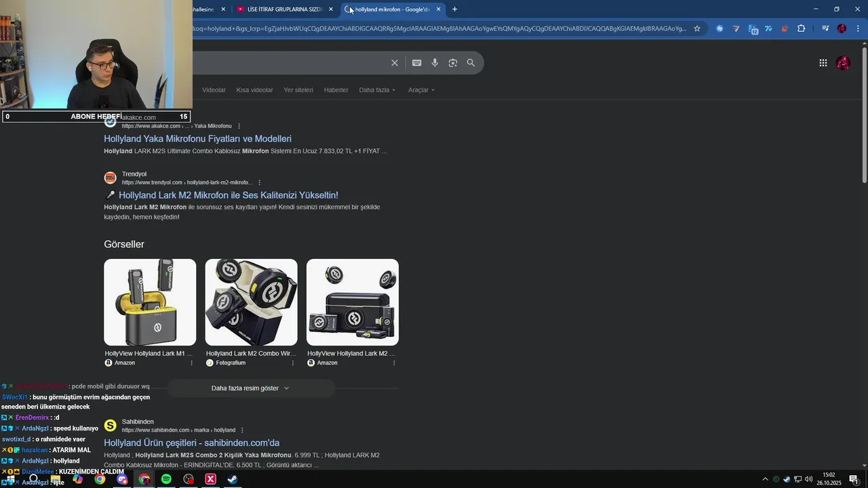Open Microsoft Copilot from the taskbar
This screenshot has width=868, height=488.
77,479
